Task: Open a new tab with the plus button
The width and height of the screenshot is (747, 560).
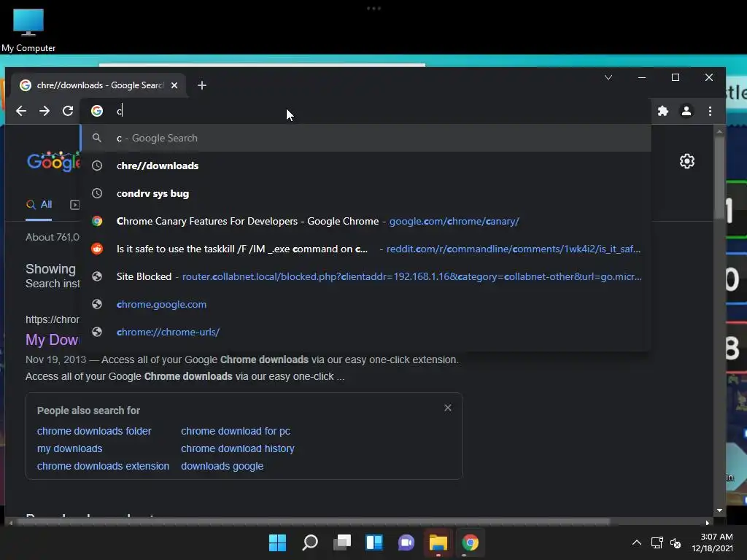Action: 202,85
